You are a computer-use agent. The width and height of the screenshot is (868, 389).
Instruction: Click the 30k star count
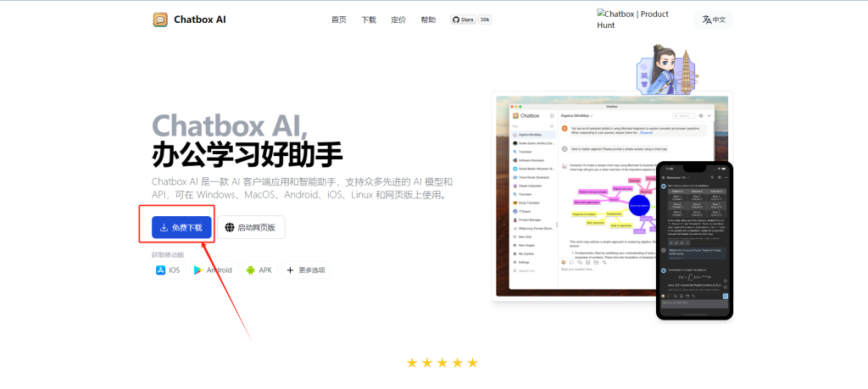pos(485,20)
